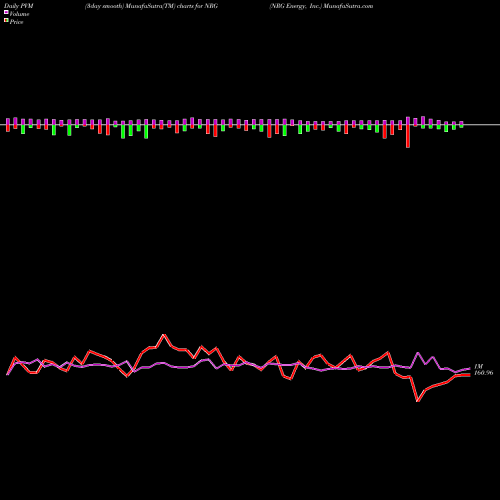The image size is (500, 500).
Task: Click the lowest dip of the red price line
Action: (x=418, y=401)
